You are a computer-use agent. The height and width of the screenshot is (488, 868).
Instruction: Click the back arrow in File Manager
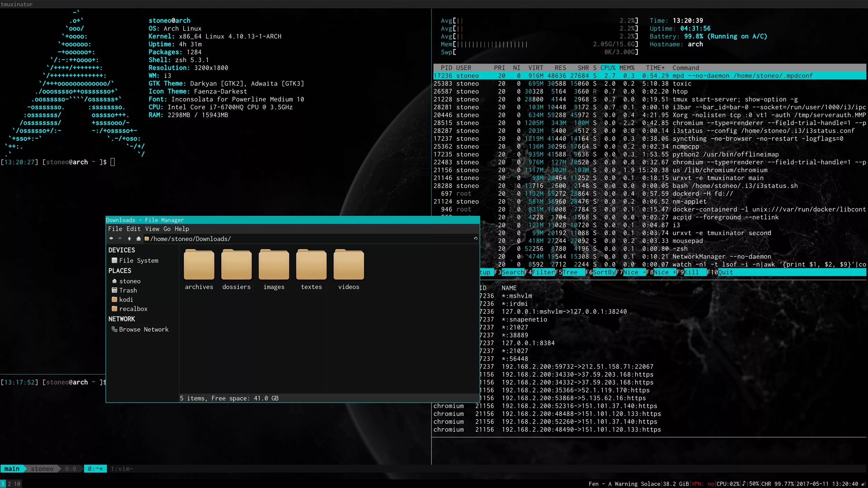tap(111, 239)
